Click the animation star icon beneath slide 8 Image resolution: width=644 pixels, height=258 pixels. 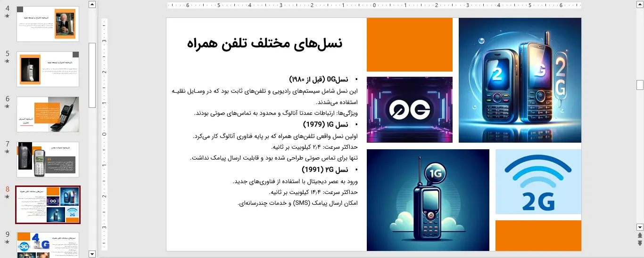pos(7,197)
